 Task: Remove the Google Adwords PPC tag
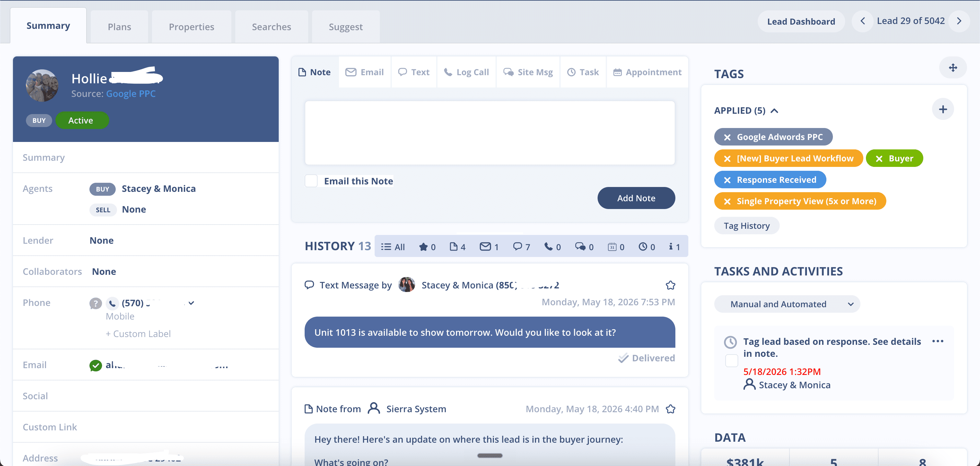click(727, 137)
